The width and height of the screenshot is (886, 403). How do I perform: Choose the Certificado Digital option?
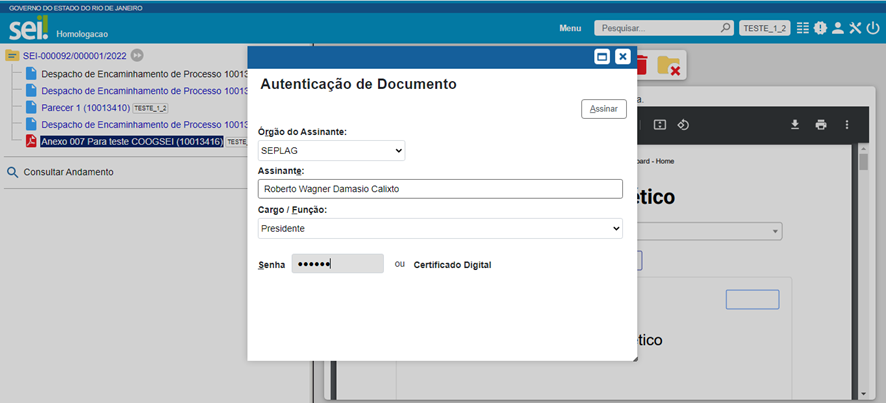452,265
